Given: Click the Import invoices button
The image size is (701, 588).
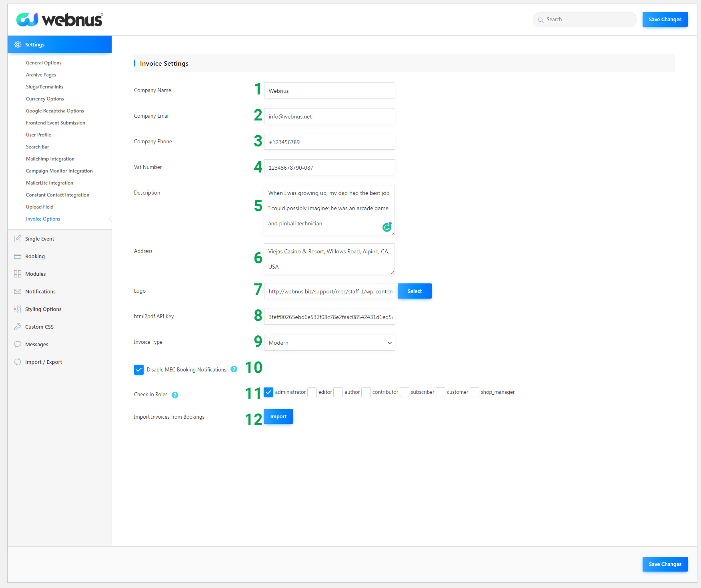Looking at the screenshot, I should (x=278, y=417).
